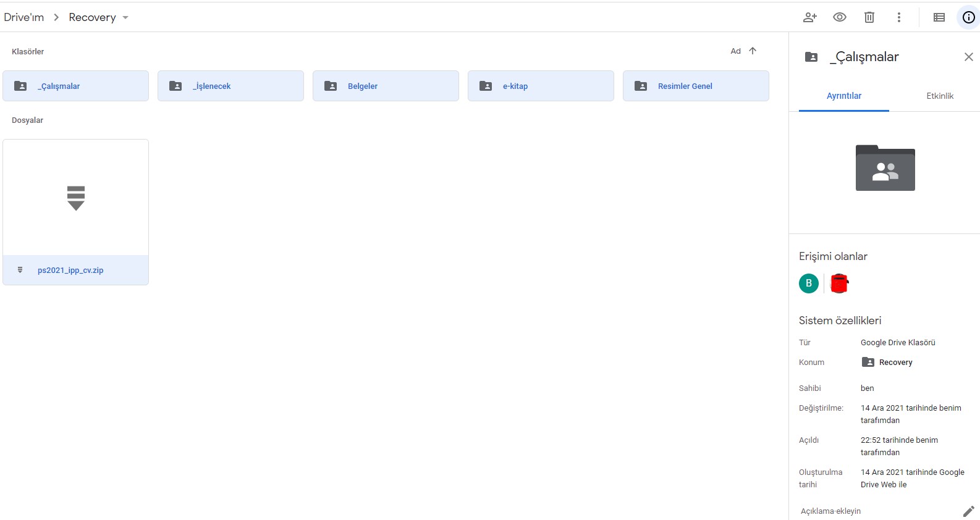Click the pencil icon to edit description
The height and width of the screenshot is (520, 980).
(x=968, y=511)
